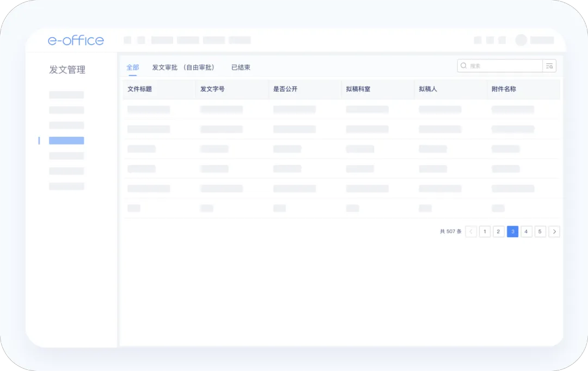Click the magnifier icon in search box
588x371 pixels.
pyautogui.click(x=464, y=66)
